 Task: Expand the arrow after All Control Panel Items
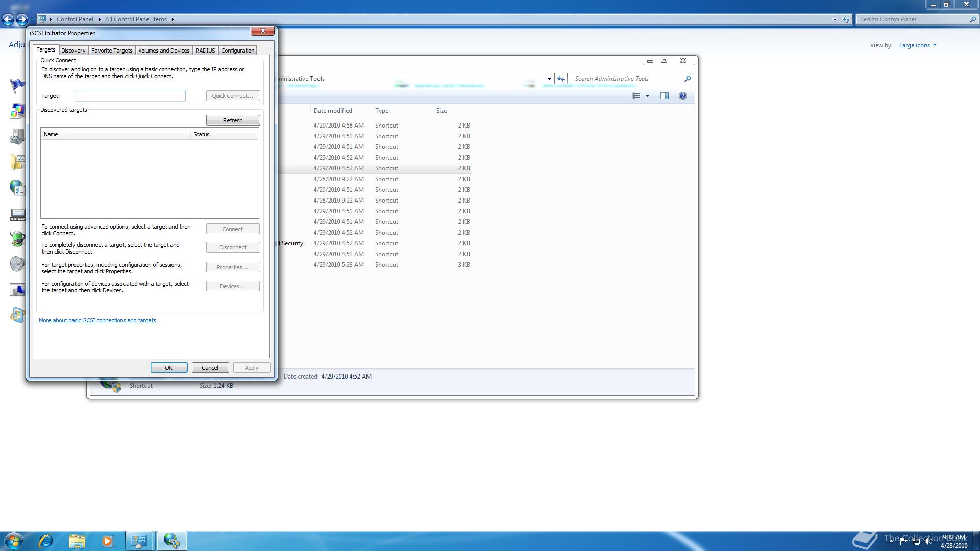pos(173,19)
